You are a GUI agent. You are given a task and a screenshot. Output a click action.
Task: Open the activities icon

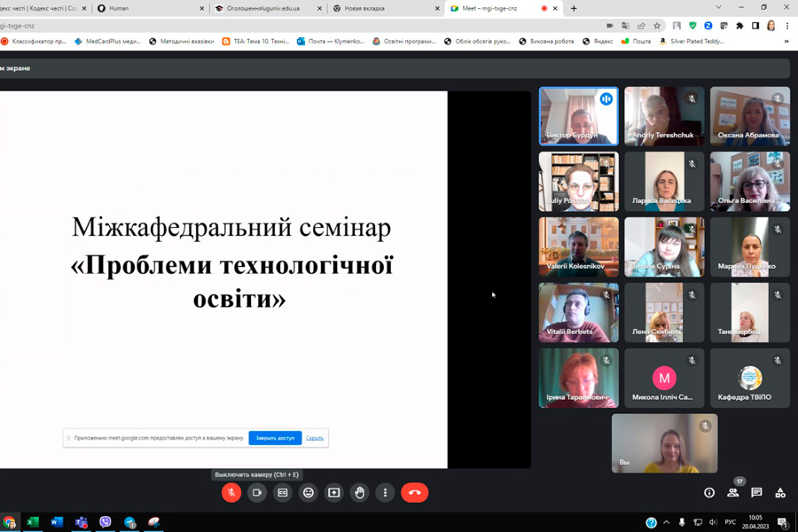(x=780, y=493)
